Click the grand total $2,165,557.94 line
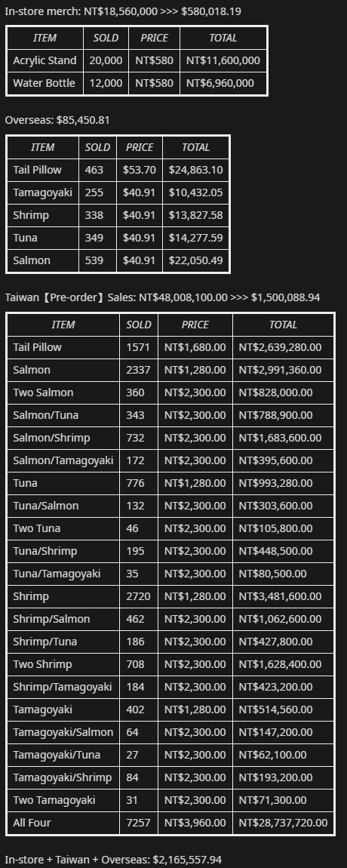The width and height of the screenshot is (347, 868). 113,860
